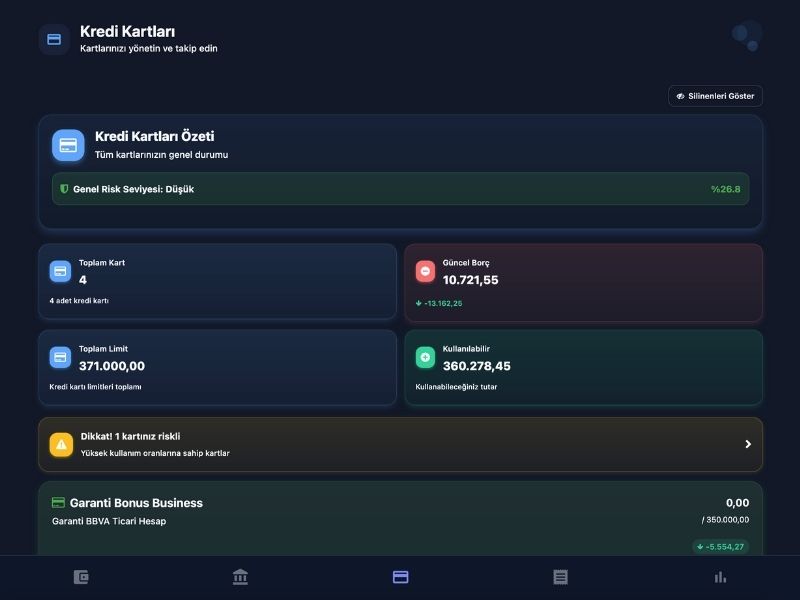This screenshot has width=800, height=600.
Task: Click the red minus icon on Güncel Borç
Action: tap(425, 271)
